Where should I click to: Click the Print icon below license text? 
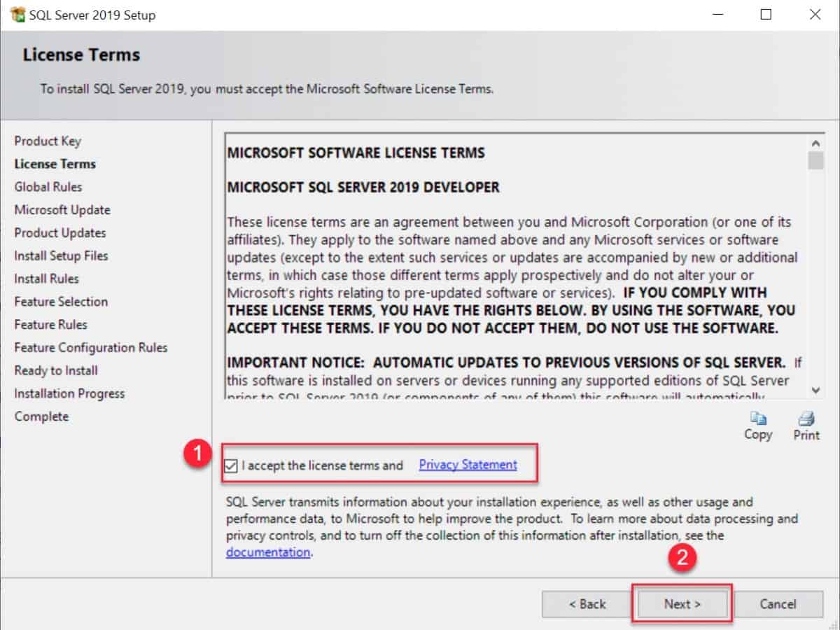pos(806,419)
